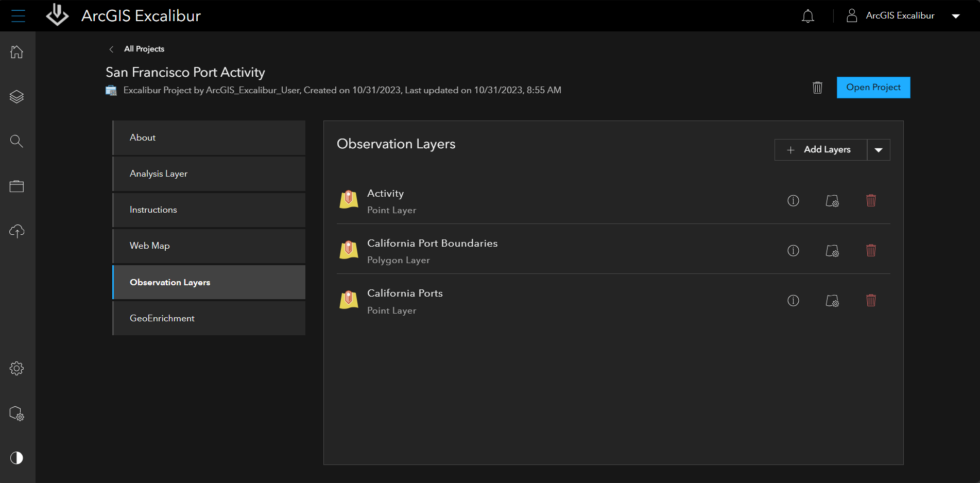Switch to the Analysis Layer tab
Screen dimensions: 980x483
pyautogui.click(x=209, y=174)
